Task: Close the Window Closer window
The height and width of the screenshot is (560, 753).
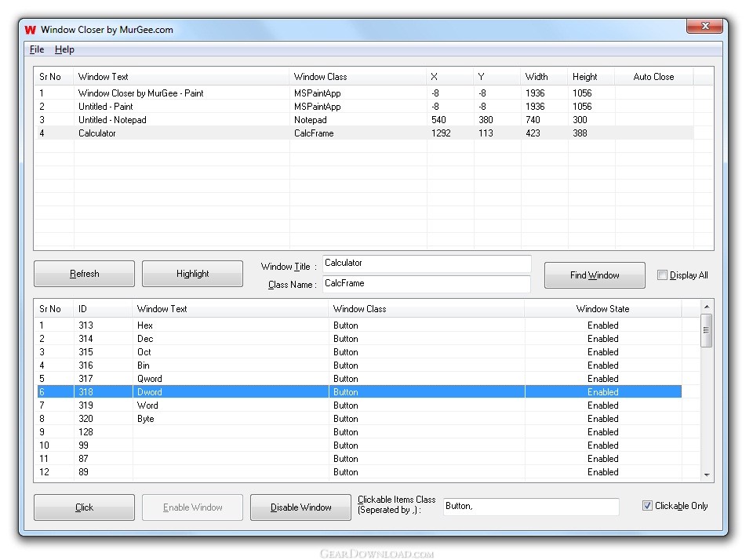Action: 704,26
